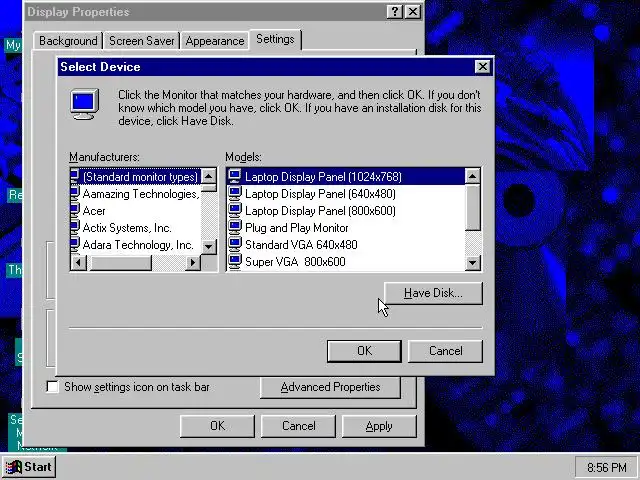Click Cancel in Display Properties window

298,426
